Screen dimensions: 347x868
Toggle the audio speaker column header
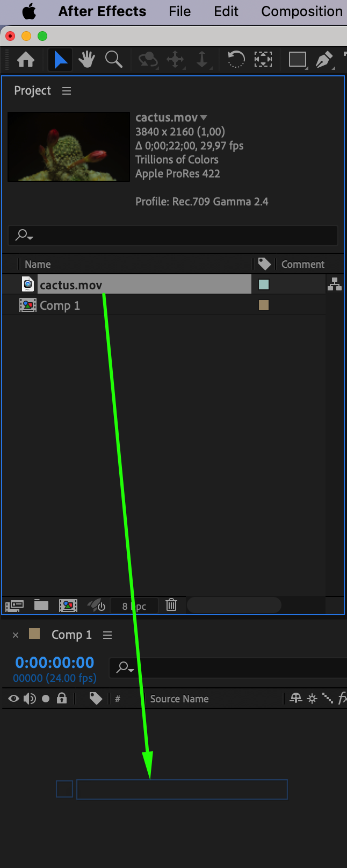click(30, 699)
